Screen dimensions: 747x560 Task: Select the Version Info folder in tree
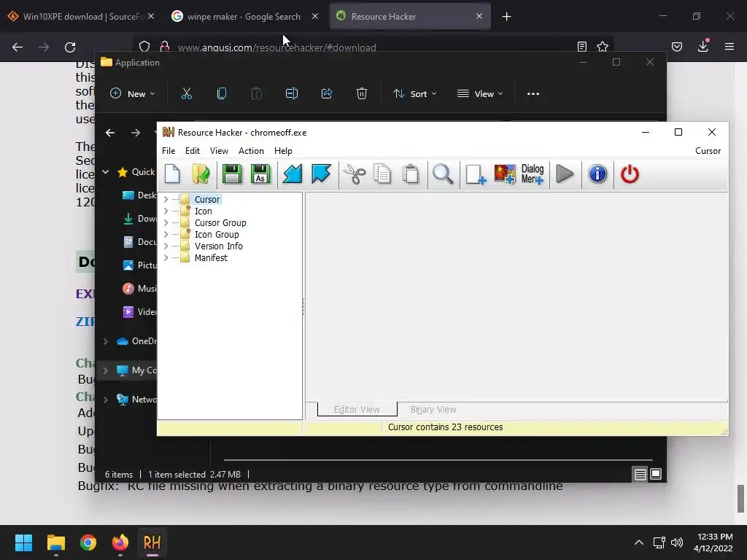click(x=218, y=246)
